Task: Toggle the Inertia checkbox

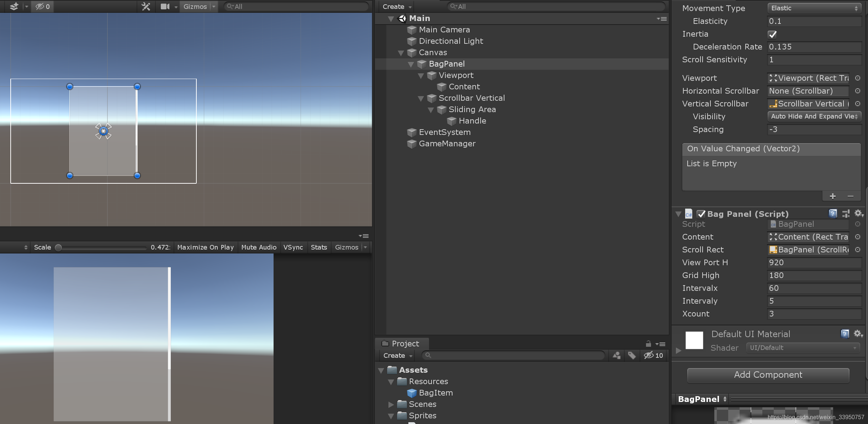Action: tap(772, 34)
